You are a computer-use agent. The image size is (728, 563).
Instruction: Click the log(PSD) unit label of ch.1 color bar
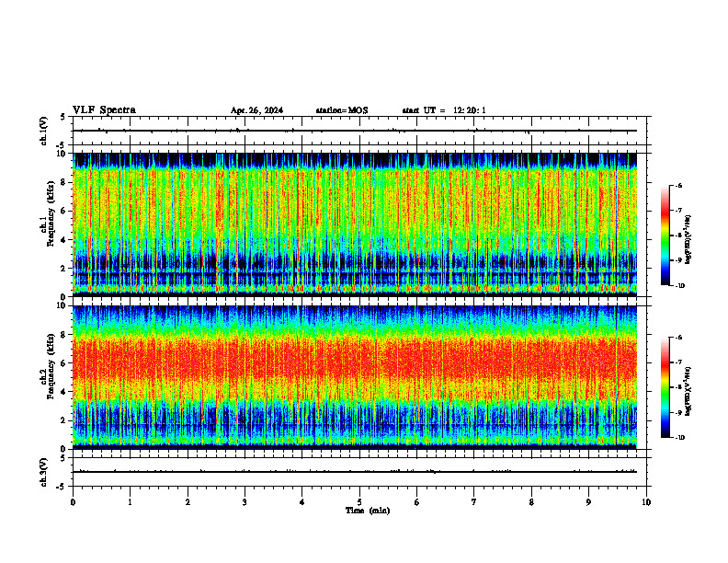(x=688, y=240)
